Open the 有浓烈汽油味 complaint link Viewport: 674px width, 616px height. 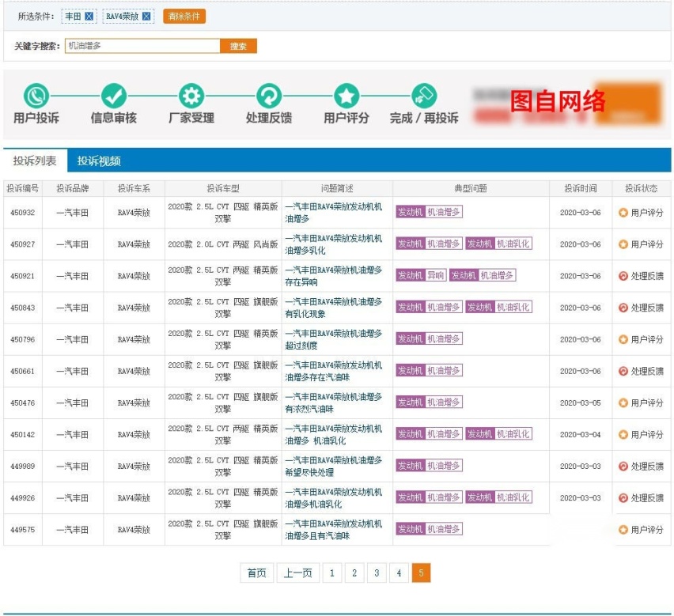click(334, 403)
